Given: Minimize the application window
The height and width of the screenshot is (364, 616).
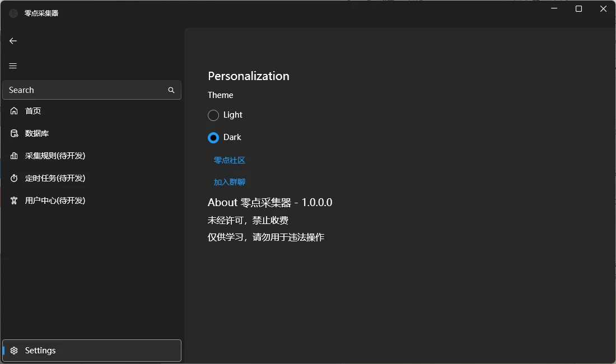Looking at the screenshot, I should [554, 9].
